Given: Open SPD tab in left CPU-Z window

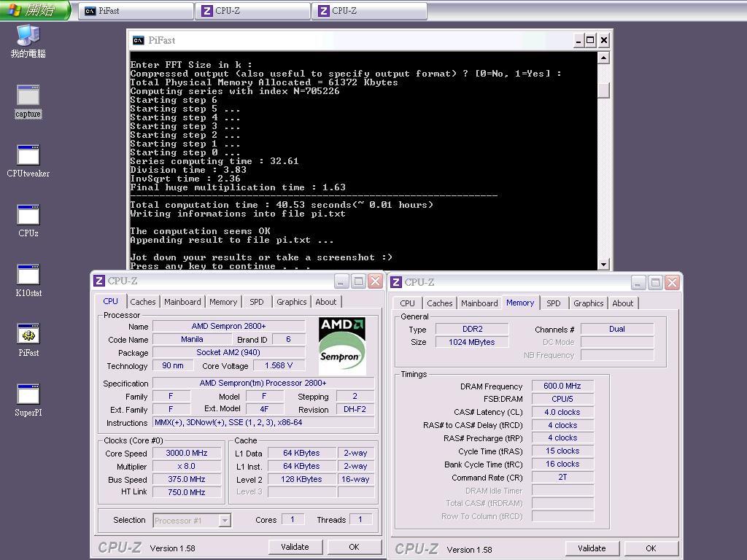Looking at the screenshot, I should [256, 302].
